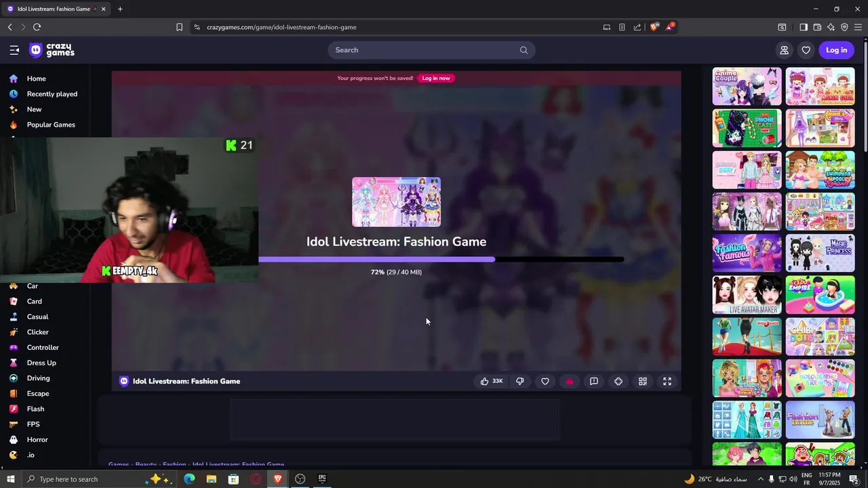Open Brave VPN shield icon
868x488 pixels.
[844, 27]
